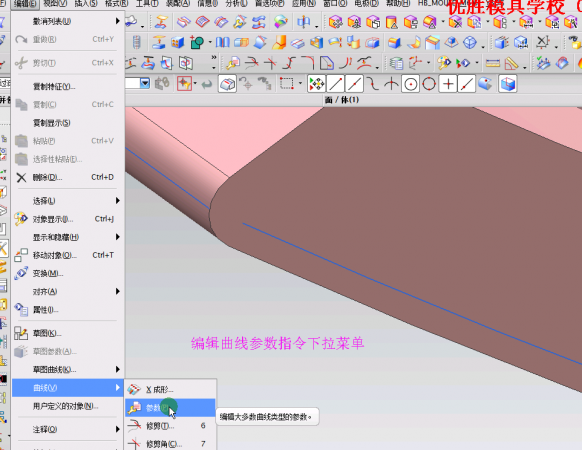Click 移动对象(O) menu entry

pos(68,255)
